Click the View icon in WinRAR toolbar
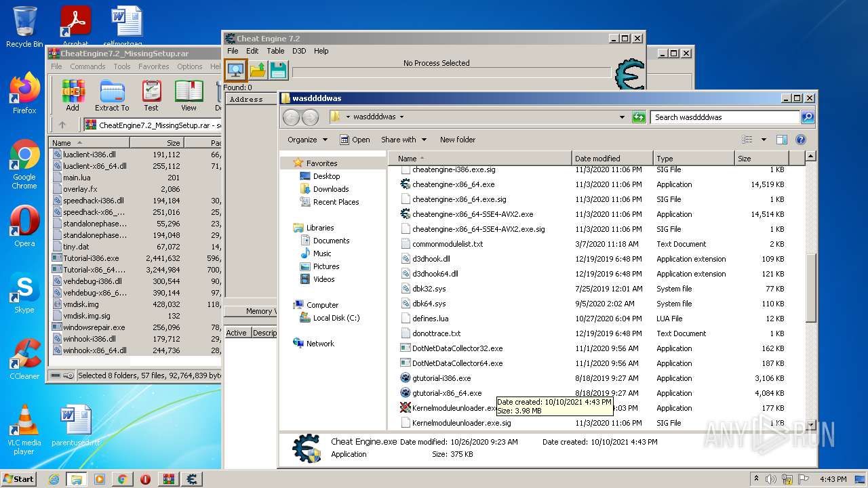 pos(189,96)
